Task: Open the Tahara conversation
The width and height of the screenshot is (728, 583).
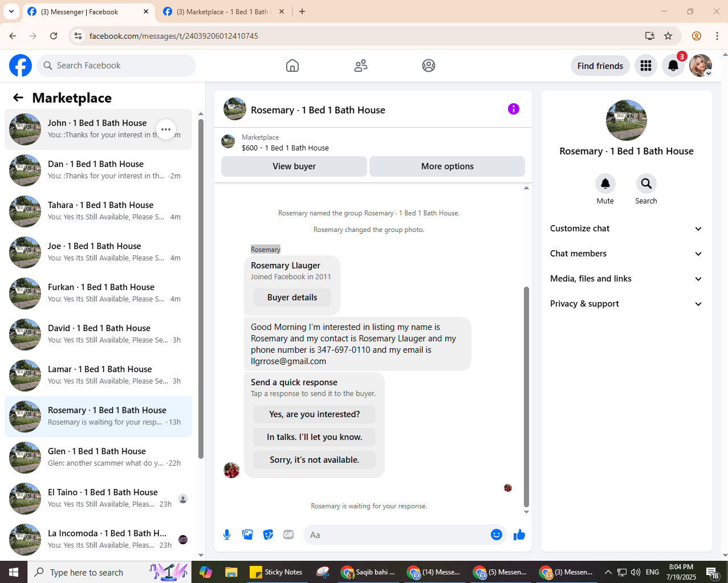Action: point(98,211)
